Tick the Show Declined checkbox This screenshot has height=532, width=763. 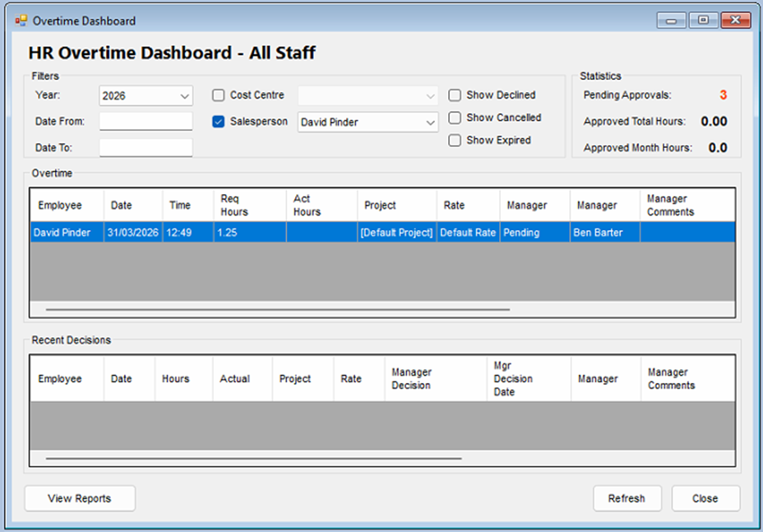455,95
